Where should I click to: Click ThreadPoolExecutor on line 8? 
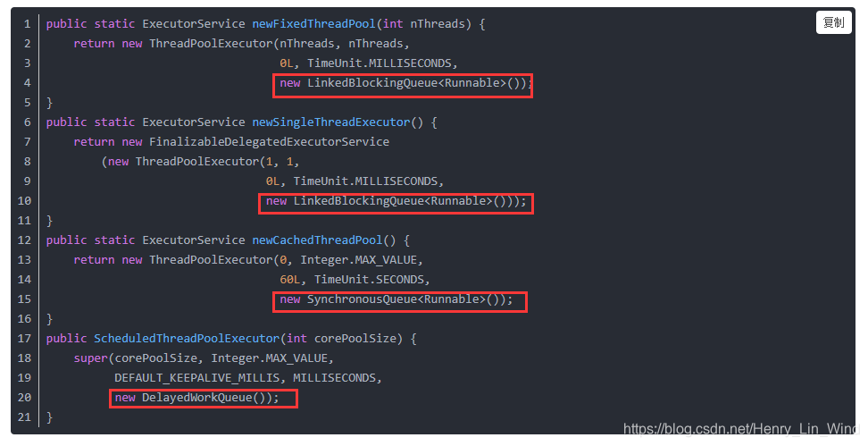coord(197,162)
